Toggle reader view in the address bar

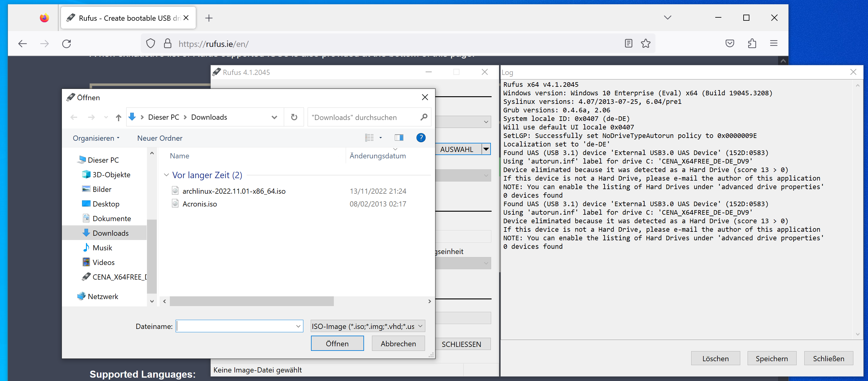(x=628, y=43)
